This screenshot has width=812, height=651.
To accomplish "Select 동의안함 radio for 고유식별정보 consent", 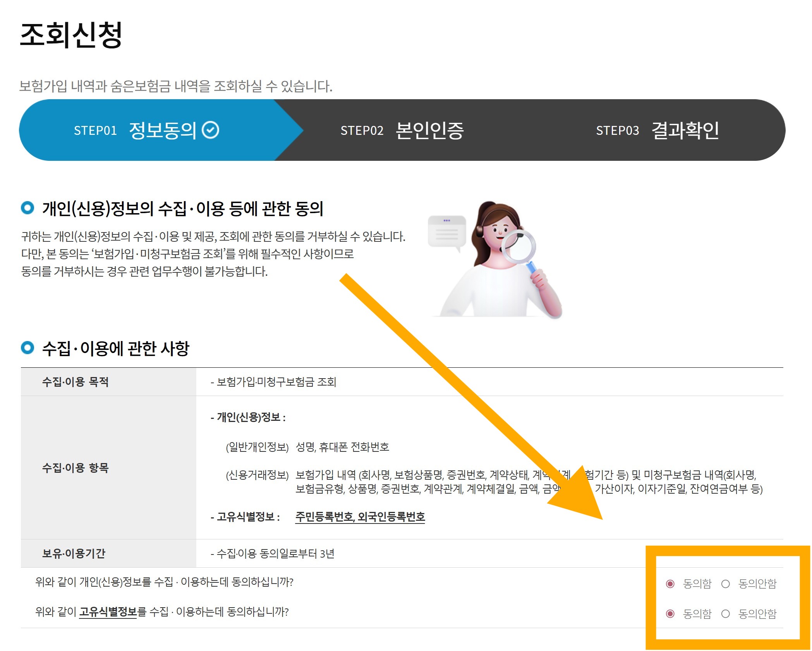I will (x=726, y=614).
